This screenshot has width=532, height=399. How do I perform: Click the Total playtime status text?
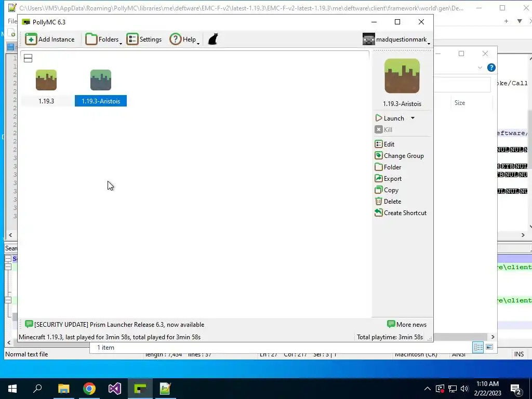[390, 337]
